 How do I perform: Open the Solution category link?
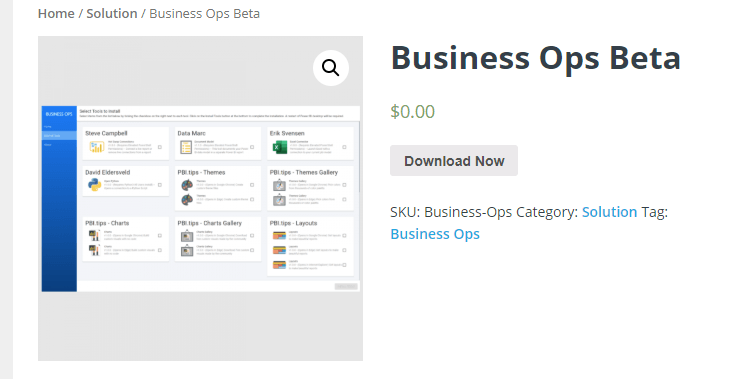click(609, 212)
